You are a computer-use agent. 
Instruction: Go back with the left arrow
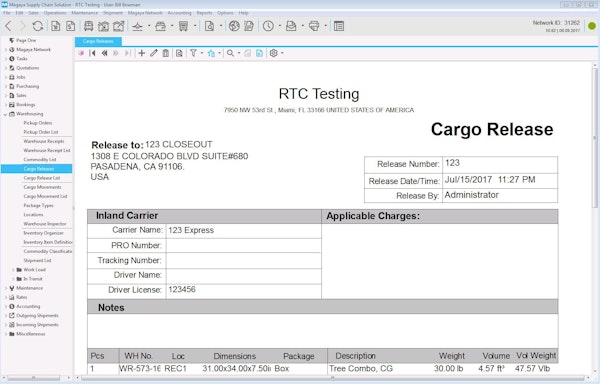click(8, 26)
